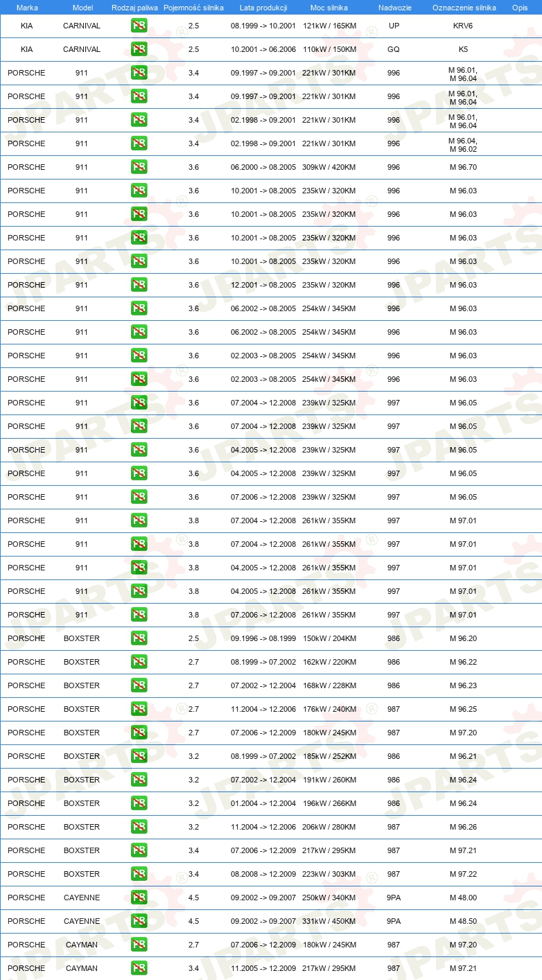Click fuel icon in Porsche 911 M 96.70 row

point(139,167)
